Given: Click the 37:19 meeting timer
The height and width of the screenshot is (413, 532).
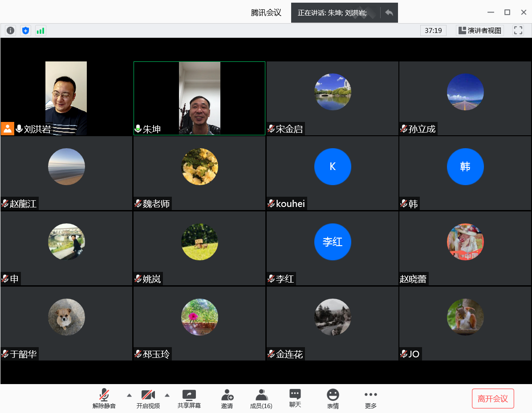Looking at the screenshot, I should (x=433, y=31).
